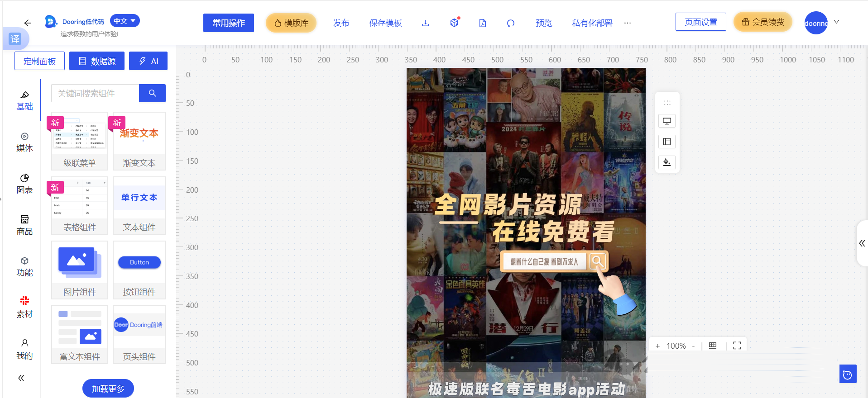
Task: Open the blue chat assistant icon
Action: (x=848, y=374)
